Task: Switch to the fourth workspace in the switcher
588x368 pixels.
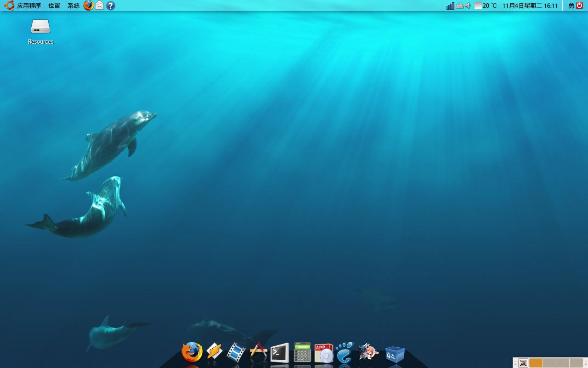Action: click(x=576, y=363)
